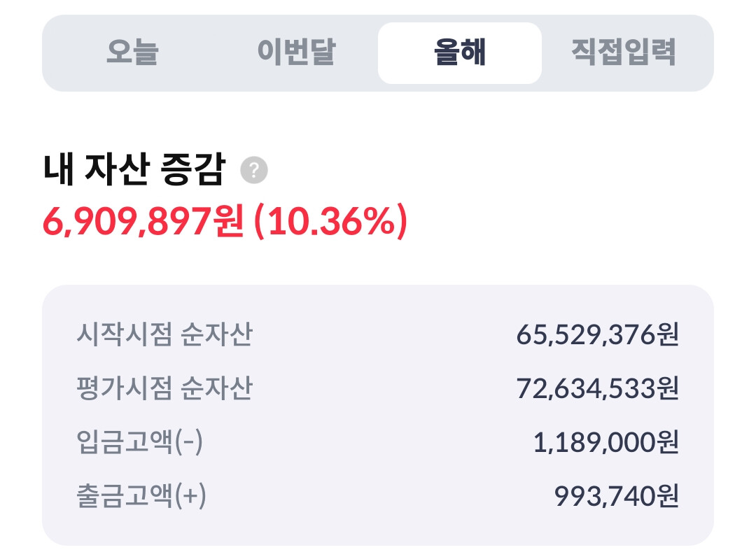Click the 65,529,376원 starting asset value
The height and width of the screenshot is (559, 756).
598,335
